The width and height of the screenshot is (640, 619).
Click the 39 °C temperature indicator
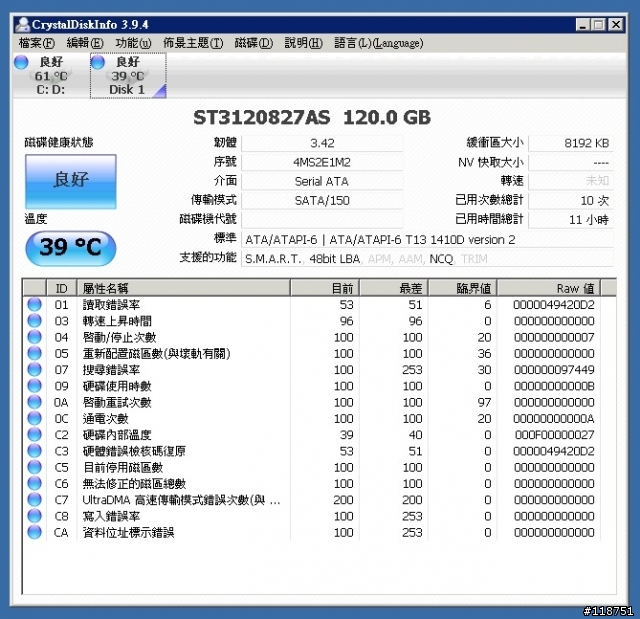click(71, 248)
